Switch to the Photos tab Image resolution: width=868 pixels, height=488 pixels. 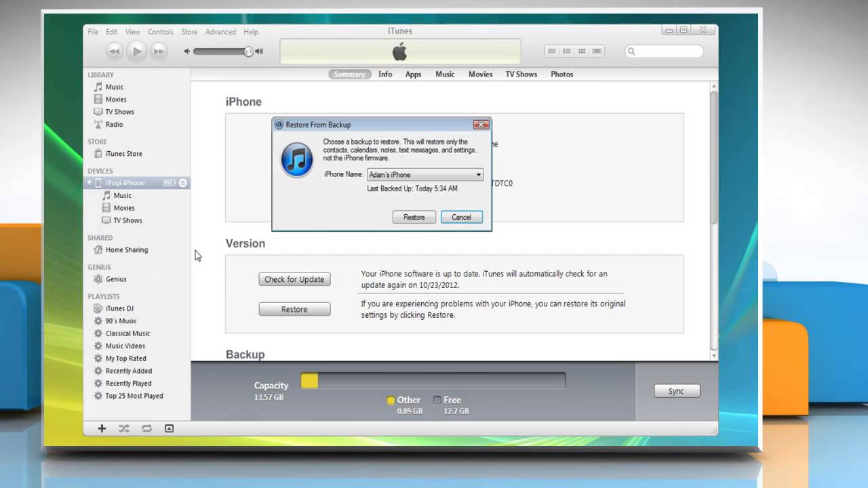tap(561, 75)
